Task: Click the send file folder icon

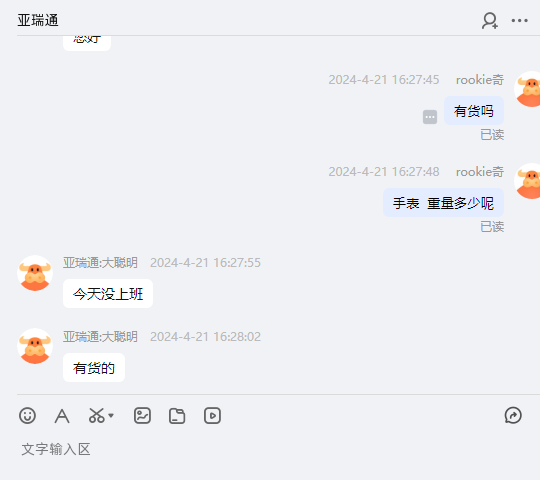Action: pos(177,416)
